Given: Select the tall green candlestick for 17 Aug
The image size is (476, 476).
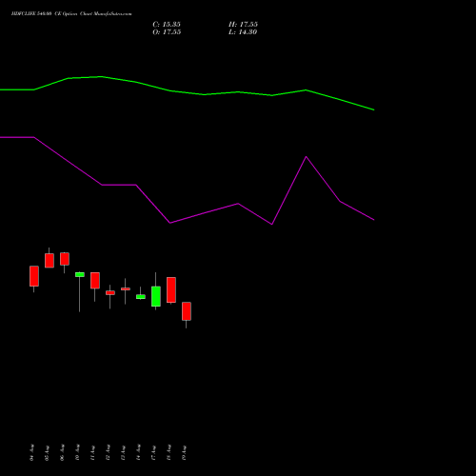Looking at the screenshot, I should 156,296.
